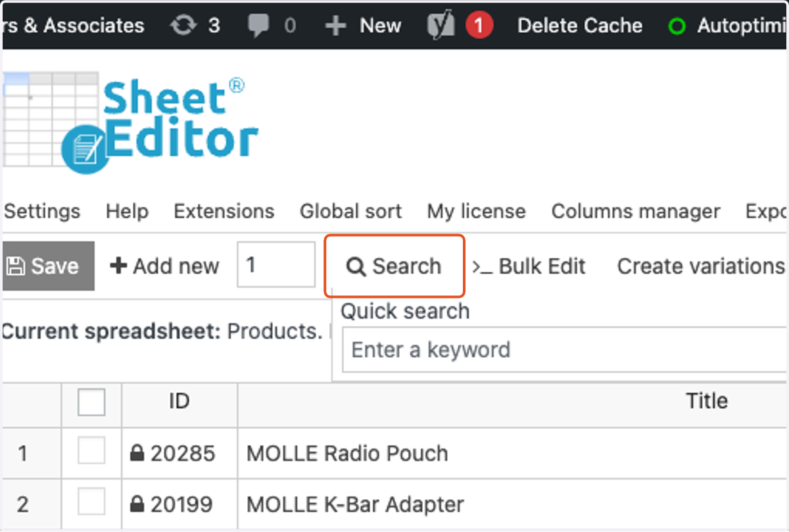Click the updates icon showing 3

point(195,26)
